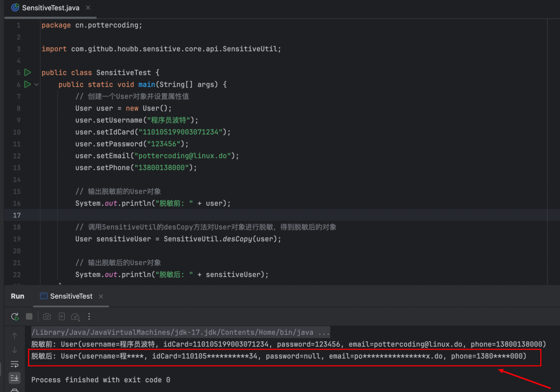
Task: Click "new User()" on line 8
Action: [x=146, y=108]
